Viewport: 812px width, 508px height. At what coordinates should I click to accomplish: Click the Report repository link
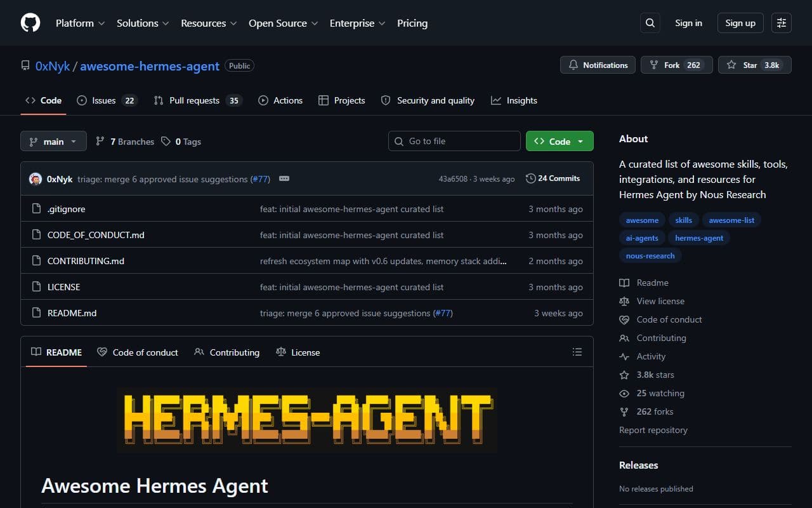(x=653, y=430)
